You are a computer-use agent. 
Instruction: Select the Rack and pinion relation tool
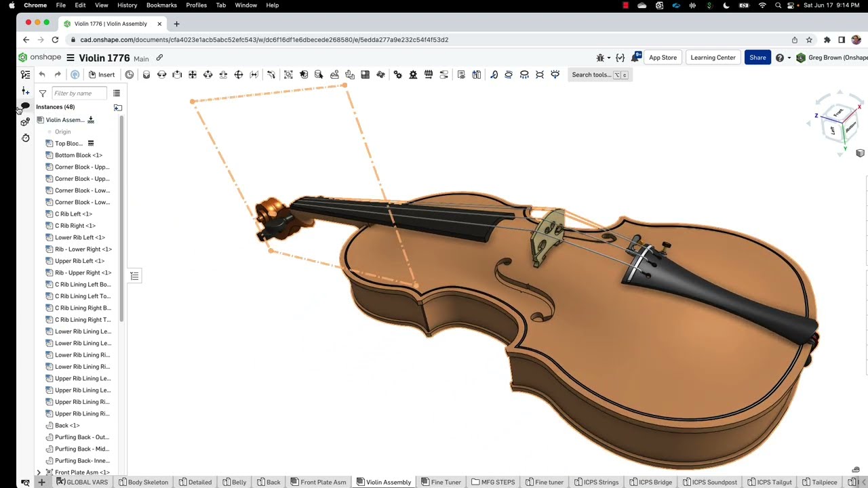tap(413, 75)
